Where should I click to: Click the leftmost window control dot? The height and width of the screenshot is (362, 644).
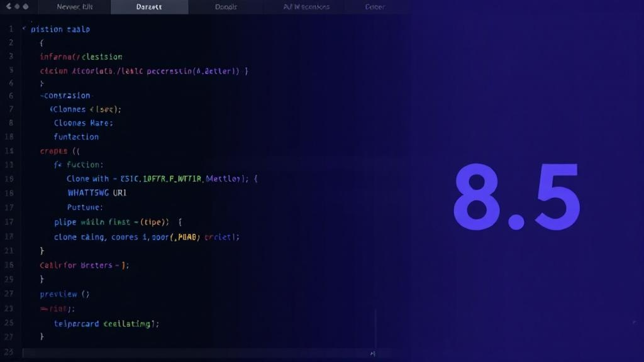coord(8,6)
